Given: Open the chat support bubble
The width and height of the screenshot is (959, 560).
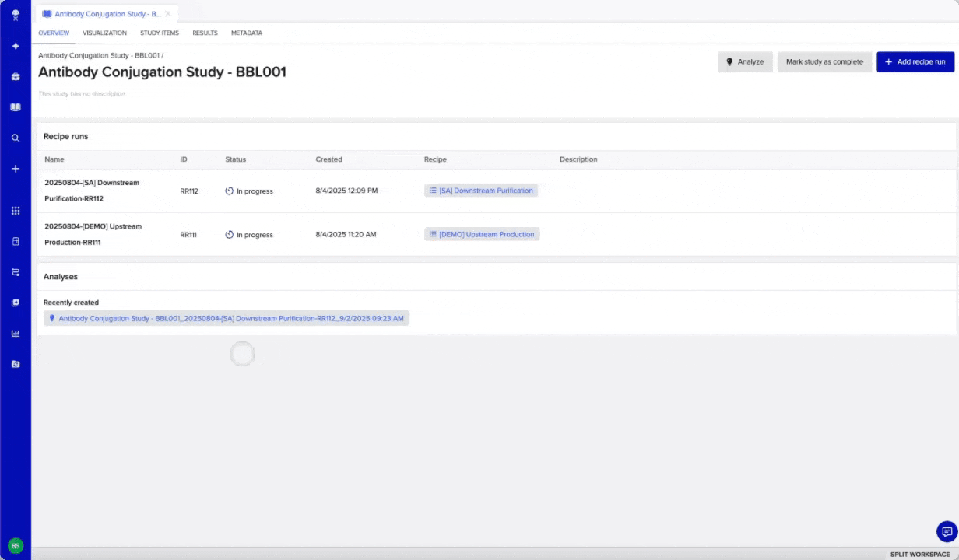Looking at the screenshot, I should (947, 532).
